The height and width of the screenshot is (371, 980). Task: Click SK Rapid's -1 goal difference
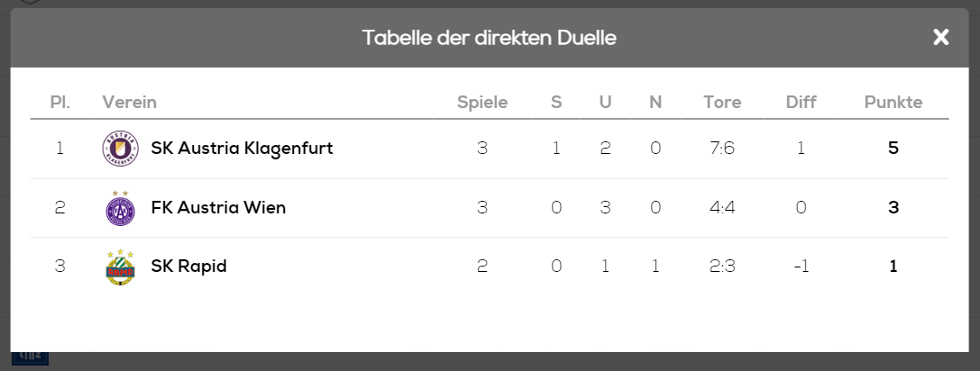[x=801, y=267]
